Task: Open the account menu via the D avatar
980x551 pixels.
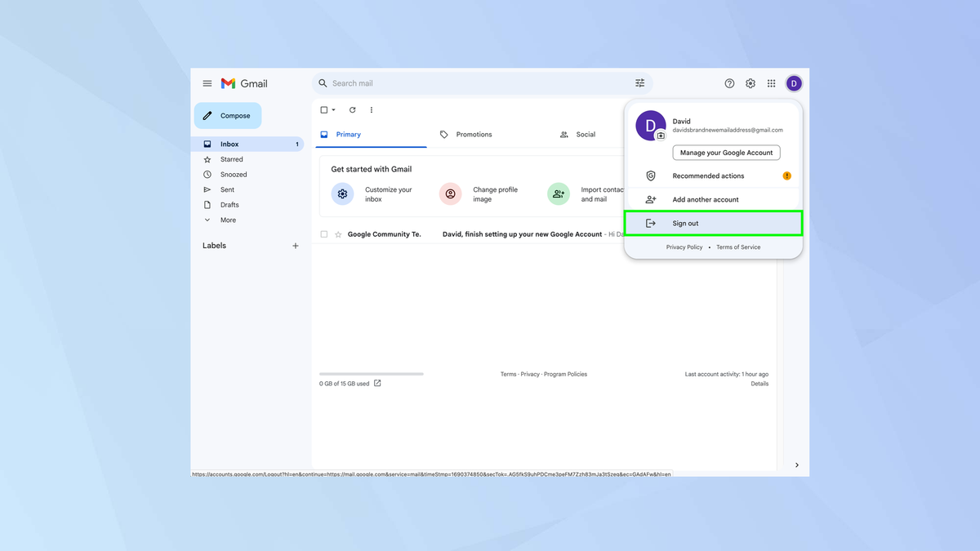Action: click(x=793, y=82)
